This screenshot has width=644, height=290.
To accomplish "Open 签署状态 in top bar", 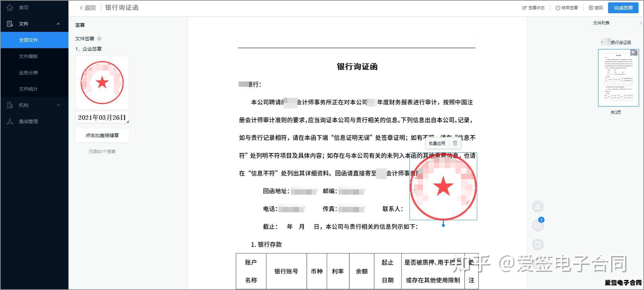I will tap(534, 7).
